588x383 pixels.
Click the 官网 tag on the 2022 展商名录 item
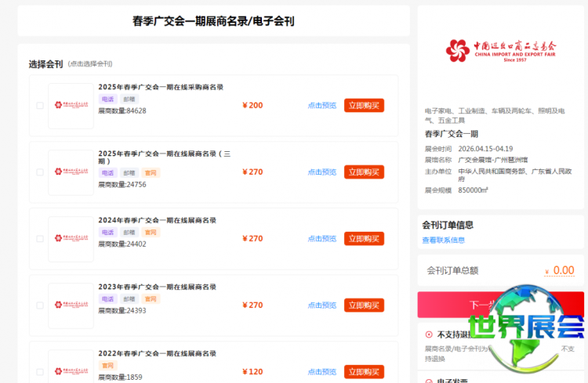107,366
